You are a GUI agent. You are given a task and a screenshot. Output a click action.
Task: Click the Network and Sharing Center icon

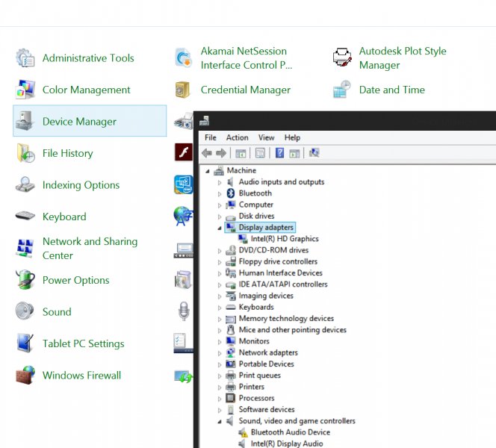coord(25,249)
